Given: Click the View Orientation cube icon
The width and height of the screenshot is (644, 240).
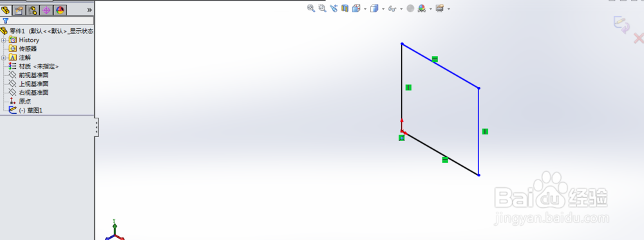Looking at the screenshot, I should click(356, 8).
